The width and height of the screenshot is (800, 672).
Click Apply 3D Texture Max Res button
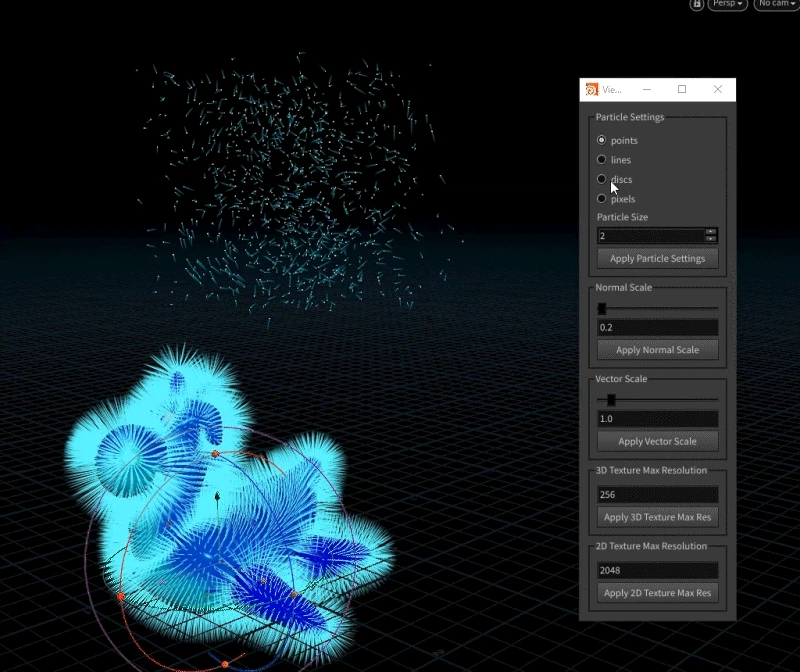(x=657, y=517)
